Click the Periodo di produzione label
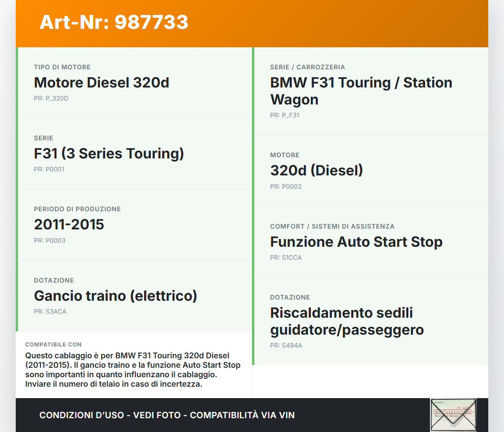The height and width of the screenshot is (432, 504). 77,209
